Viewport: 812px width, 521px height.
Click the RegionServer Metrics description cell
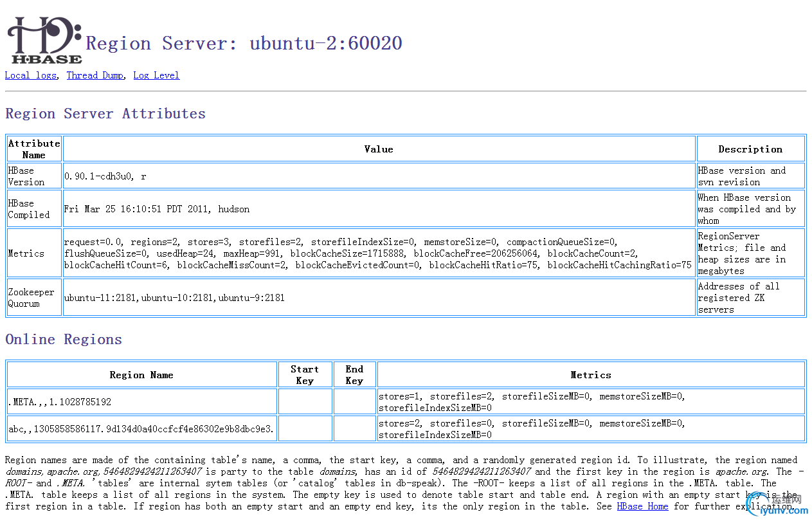750,253
